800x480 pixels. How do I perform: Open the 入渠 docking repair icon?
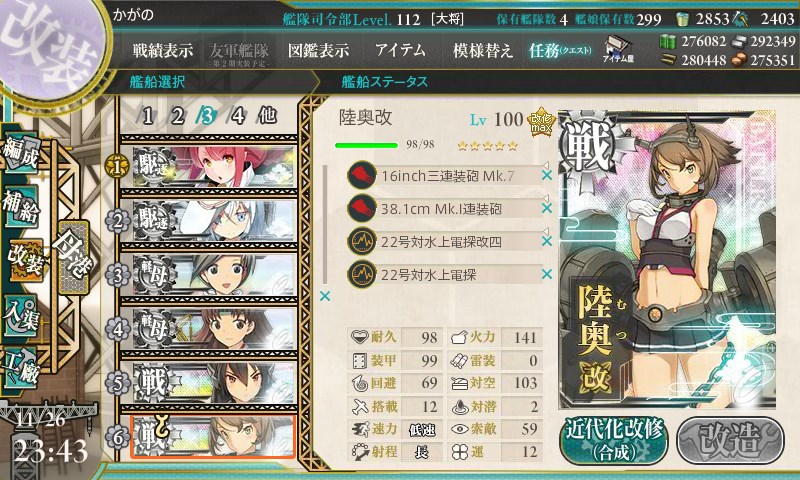pyautogui.click(x=20, y=315)
